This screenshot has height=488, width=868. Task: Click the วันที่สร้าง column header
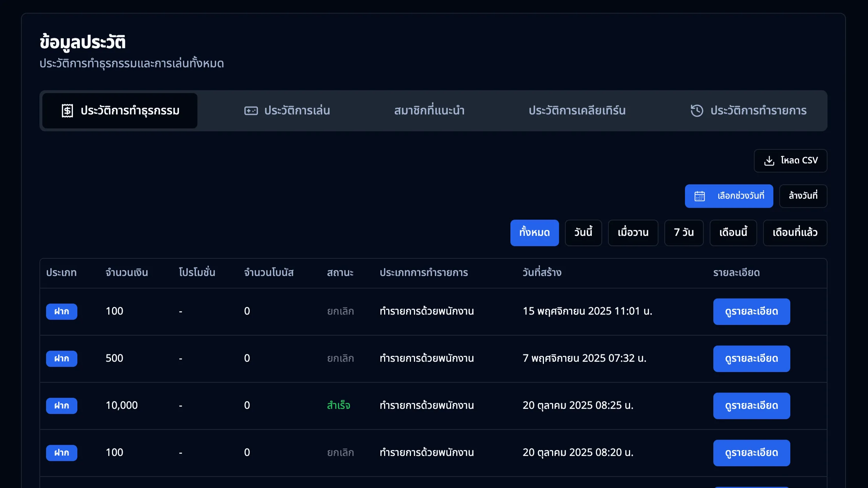pyautogui.click(x=542, y=273)
